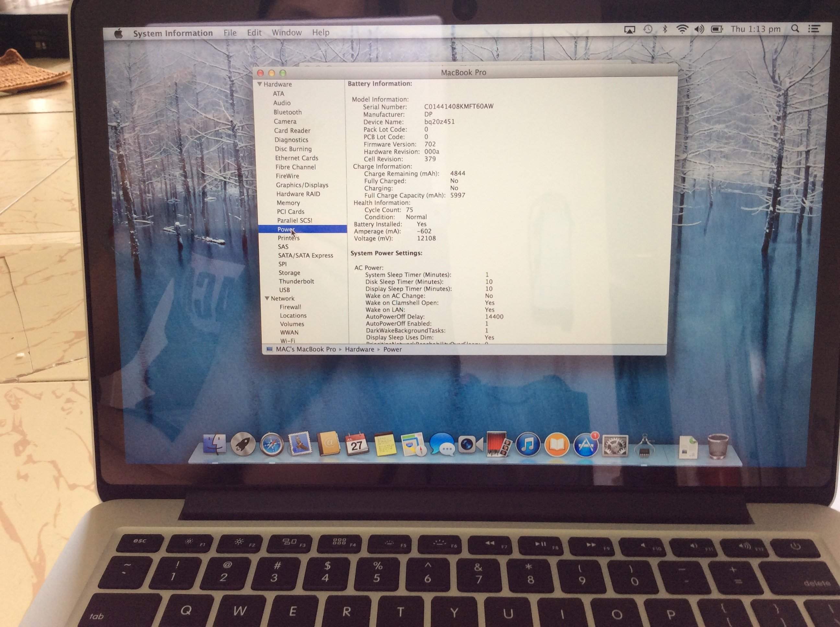Open Maps icon in the Dock

[414, 444]
